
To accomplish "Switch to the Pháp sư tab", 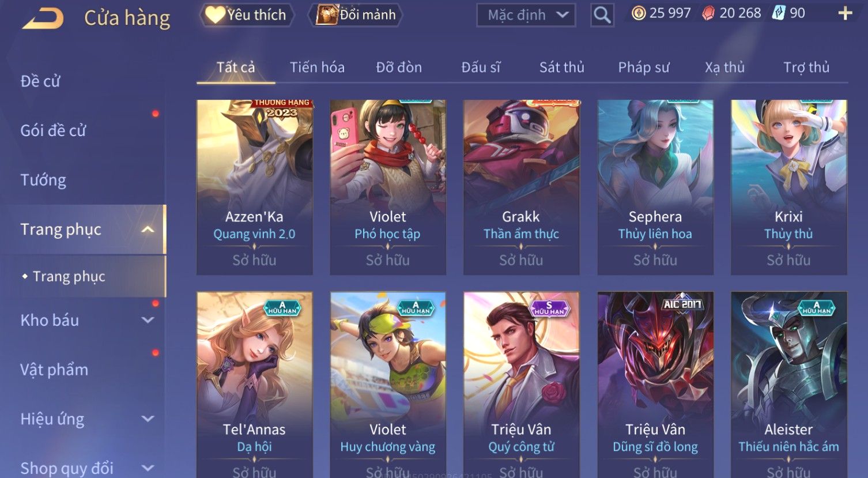I will (x=644, y=67).
